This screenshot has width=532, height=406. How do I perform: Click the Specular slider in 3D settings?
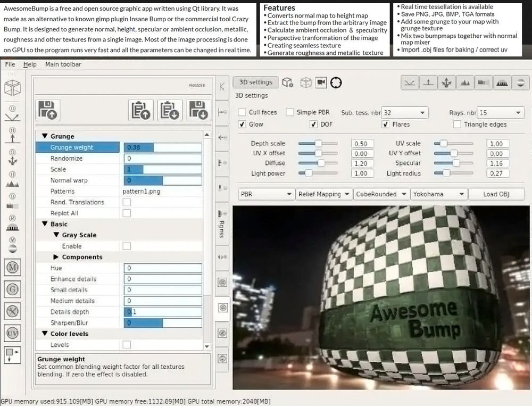[454, 163]
